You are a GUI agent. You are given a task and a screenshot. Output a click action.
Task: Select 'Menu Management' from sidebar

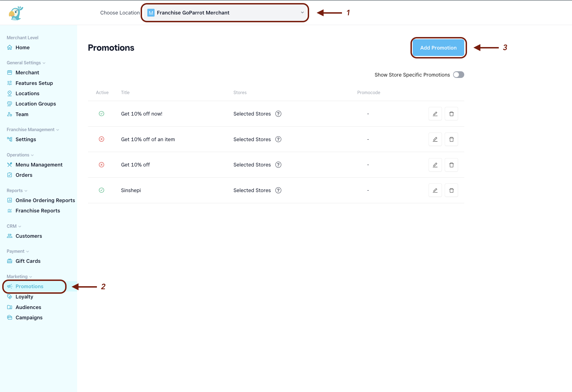(x=39, y=164)
